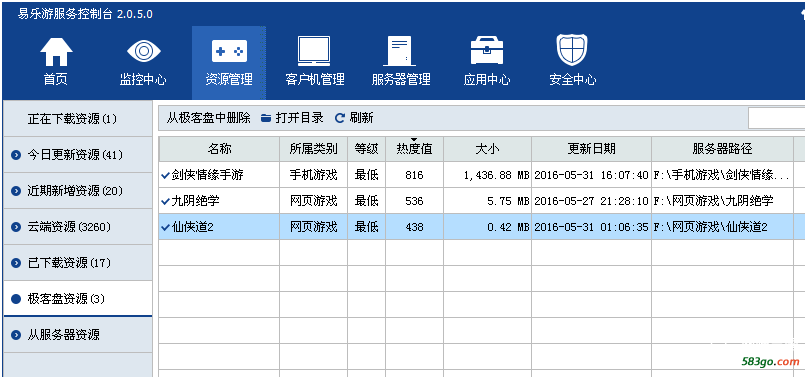Select 资源管理 gamepad icon
The width and height of the screenshot is (805, 377).
click(x=229, y=51)
